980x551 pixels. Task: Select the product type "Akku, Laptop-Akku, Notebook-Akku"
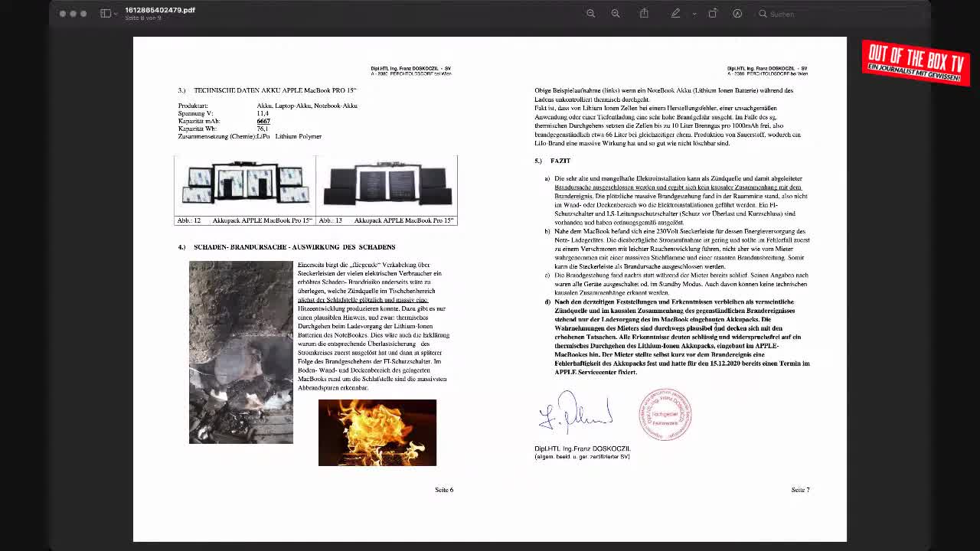307,106
